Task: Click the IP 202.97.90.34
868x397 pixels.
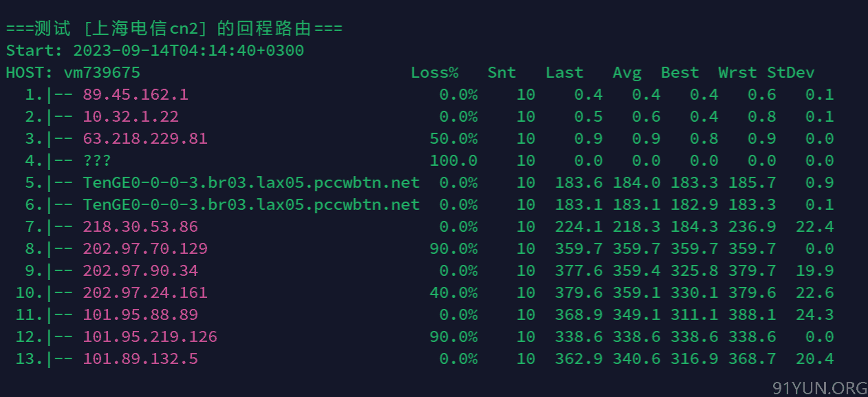Action: click(x=140, y=270)
